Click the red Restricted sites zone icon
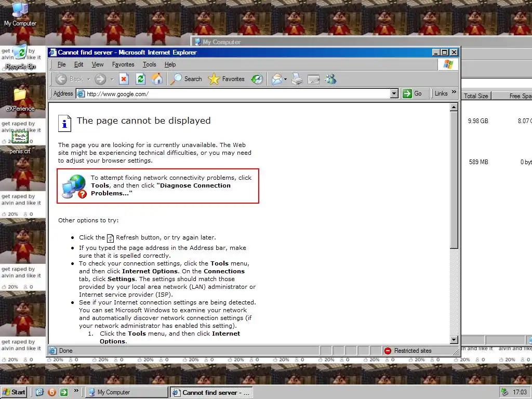The image size is (532, 399). [x=388, y=351]
